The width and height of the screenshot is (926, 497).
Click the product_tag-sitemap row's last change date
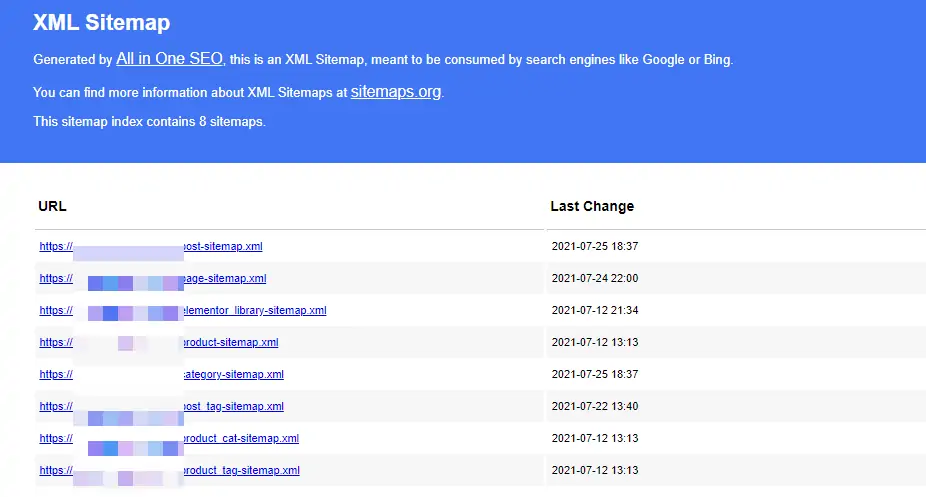[594, 470]
